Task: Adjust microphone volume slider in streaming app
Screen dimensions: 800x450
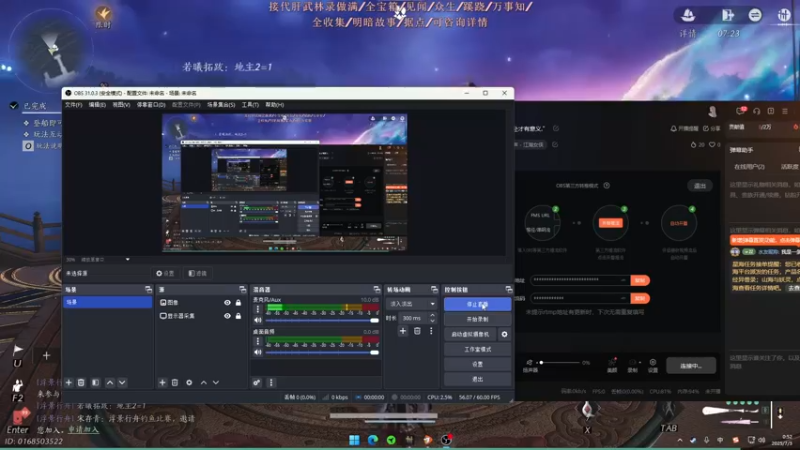Action: point(560,363)
